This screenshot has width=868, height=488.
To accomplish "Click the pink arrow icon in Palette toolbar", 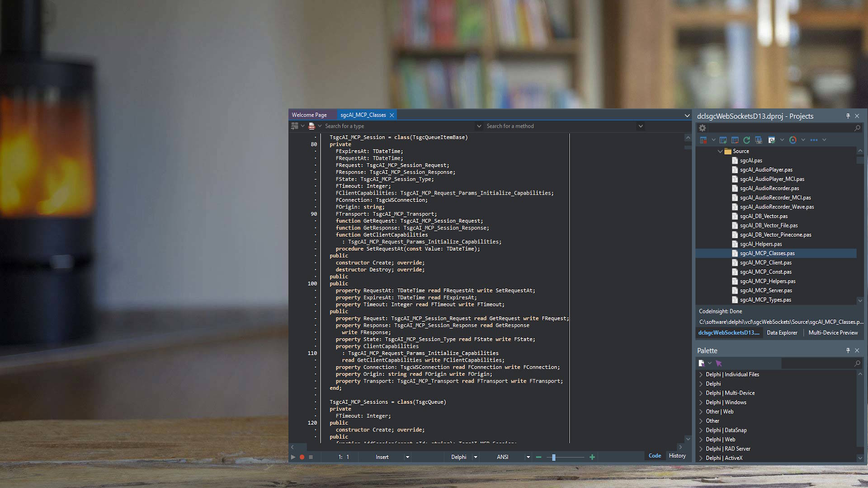I will tap(719, 363).
